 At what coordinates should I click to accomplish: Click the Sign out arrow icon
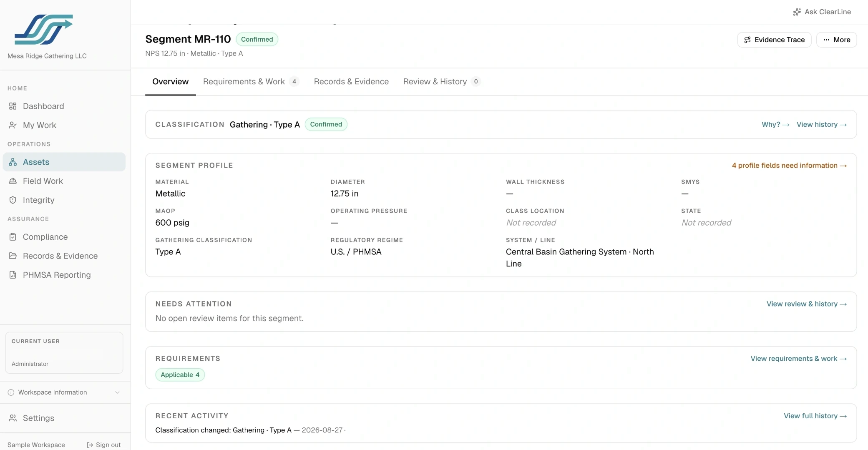[x=90, y=445]
